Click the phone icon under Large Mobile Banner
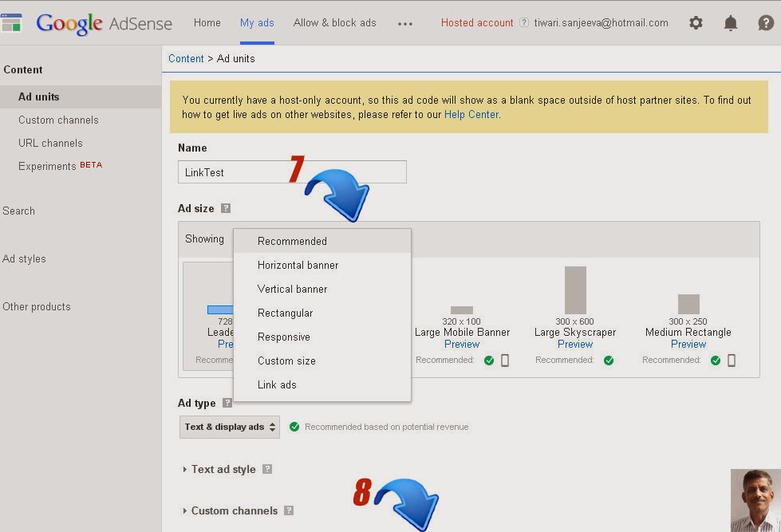Viewport: 781px width, 532px height. click(x=504, y=361)
